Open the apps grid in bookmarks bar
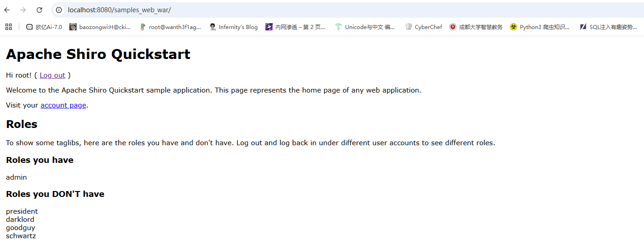The height and width of the screenshot is (250, 644). 9,27
